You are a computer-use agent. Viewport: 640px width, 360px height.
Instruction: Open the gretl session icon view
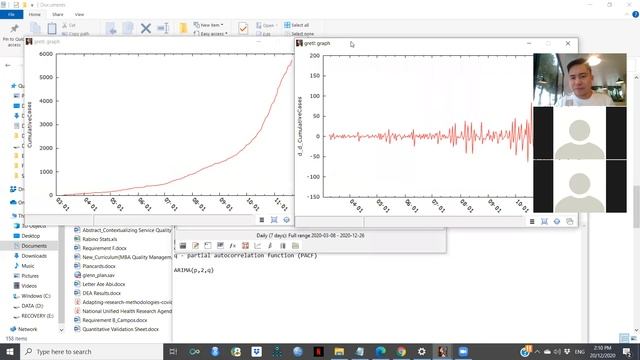220,245
